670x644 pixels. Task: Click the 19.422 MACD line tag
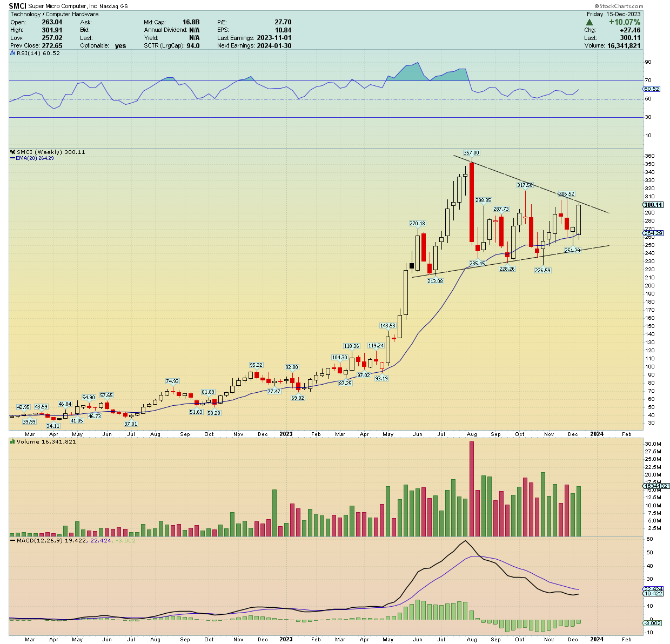653,594
